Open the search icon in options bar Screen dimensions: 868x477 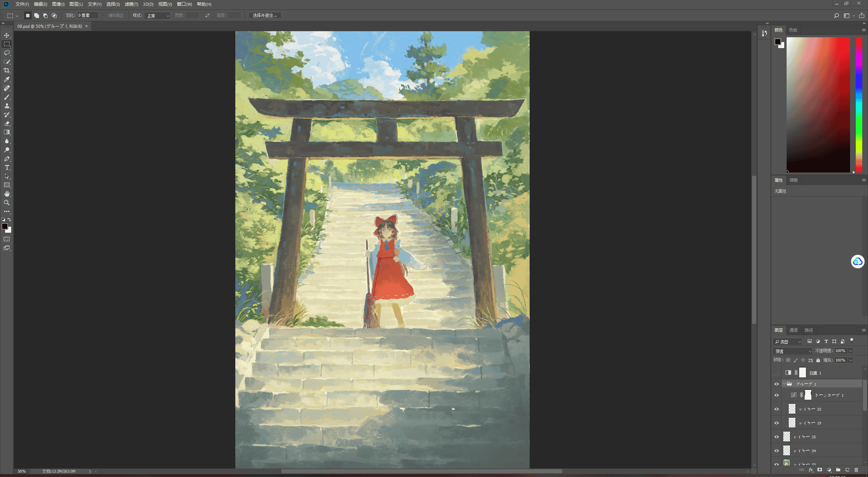pos(836,16)
